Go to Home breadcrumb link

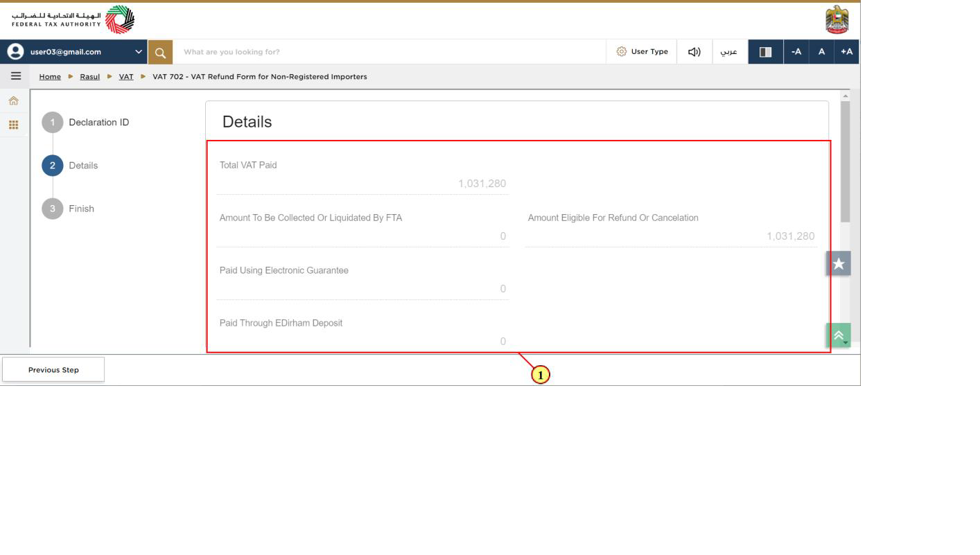pyautogui.click(x=50, y=77)
